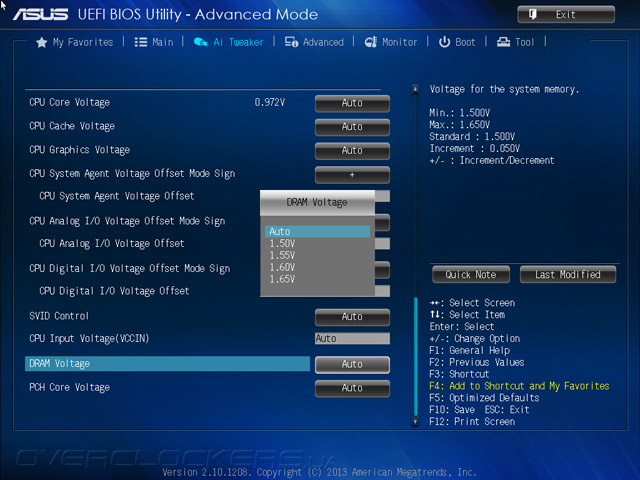The width and height of the screenshot is (640, 480).
Task: Click the CPU Input Voltage(VCCIN) input field
Action: coord(352,338)
